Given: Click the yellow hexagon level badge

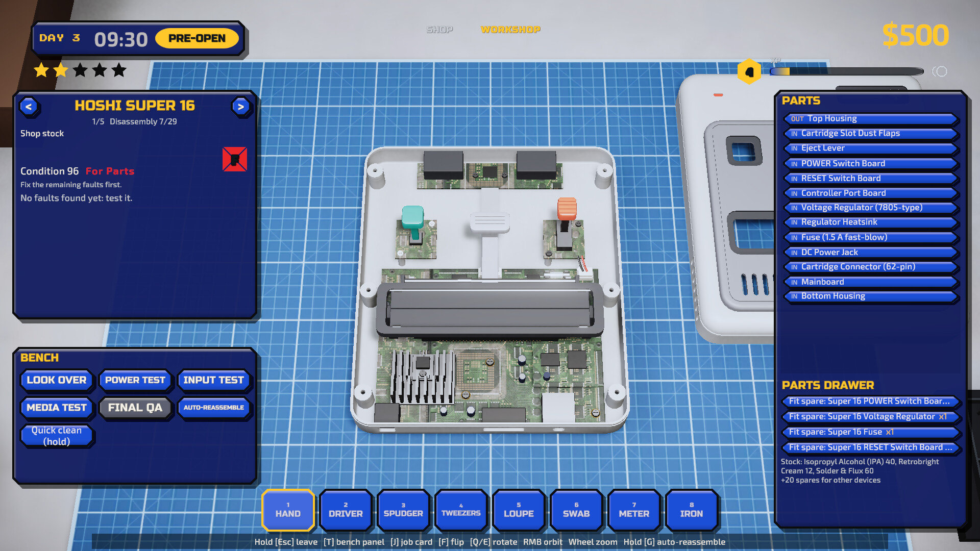Looking at the screenshot, I should pyautogui.click(x=749, y=71).
